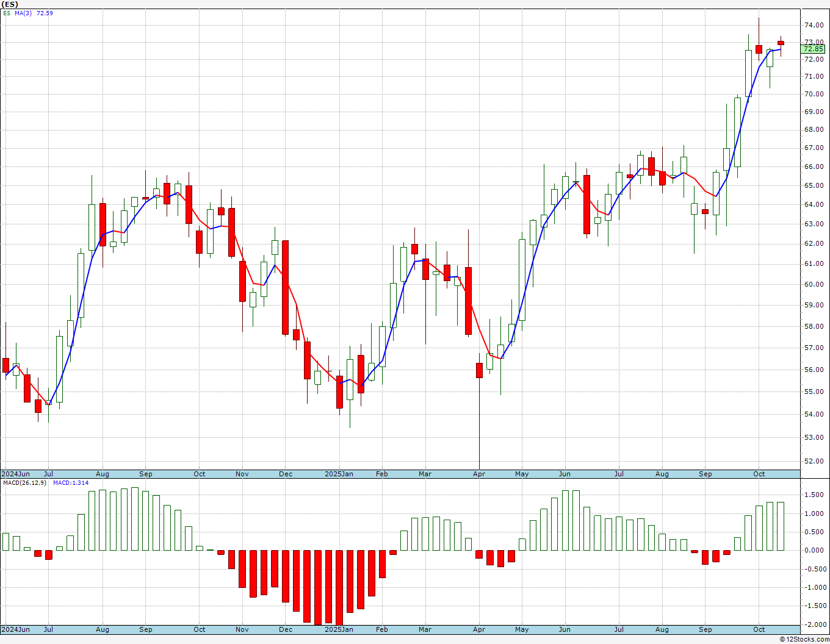Click the 0.000 MACD zero-line label
The image size is (830, 644).
coord(815,550)
